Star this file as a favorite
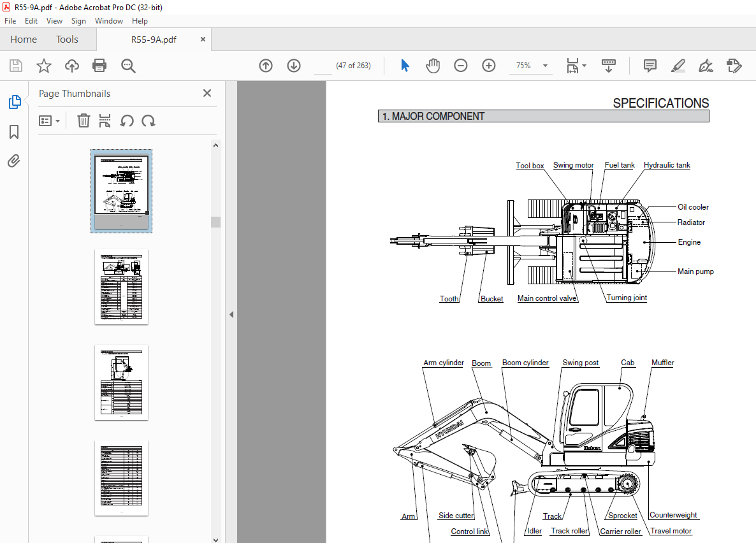 point(43,66)
